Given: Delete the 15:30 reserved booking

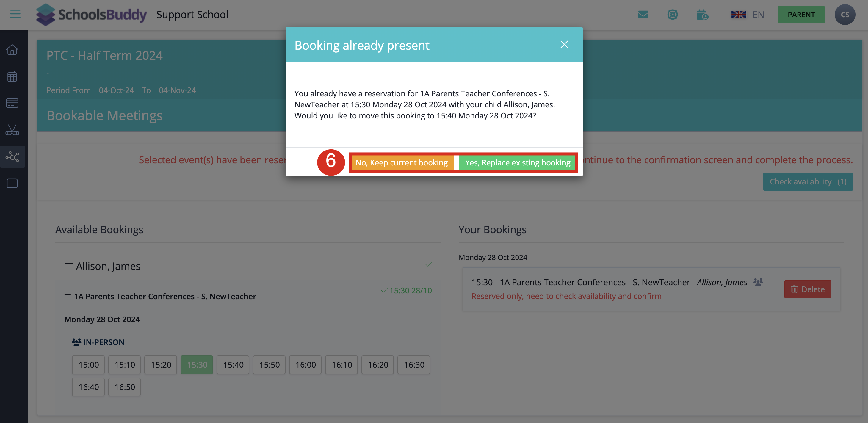Looking at the screenshot, I should coord(807,289).
